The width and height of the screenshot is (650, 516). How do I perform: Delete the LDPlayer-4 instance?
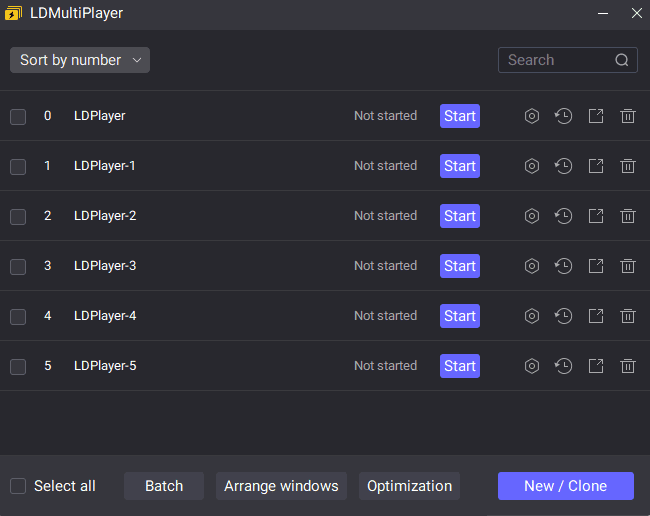pos(628,316)
